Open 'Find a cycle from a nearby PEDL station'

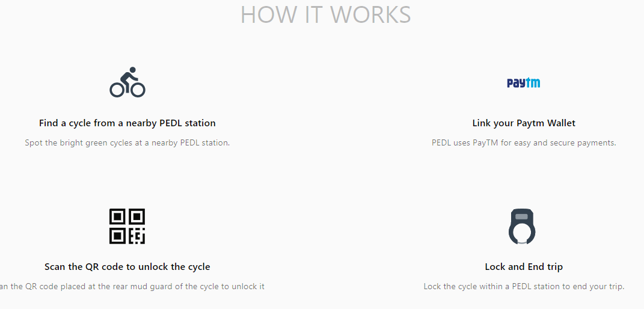click(x=127, y=123)
